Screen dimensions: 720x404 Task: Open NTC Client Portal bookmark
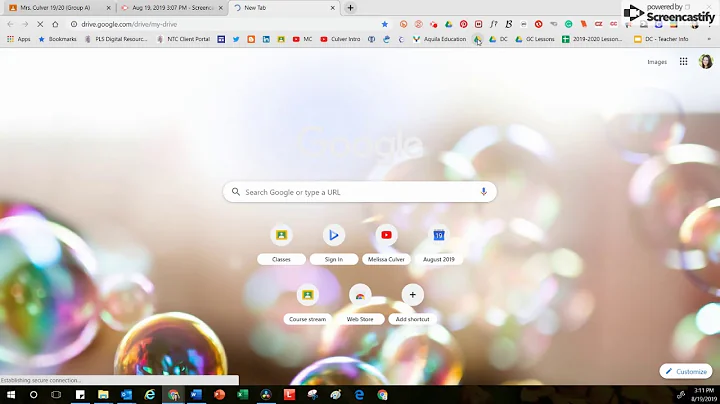pyautogui.click(x=183, y=39)
